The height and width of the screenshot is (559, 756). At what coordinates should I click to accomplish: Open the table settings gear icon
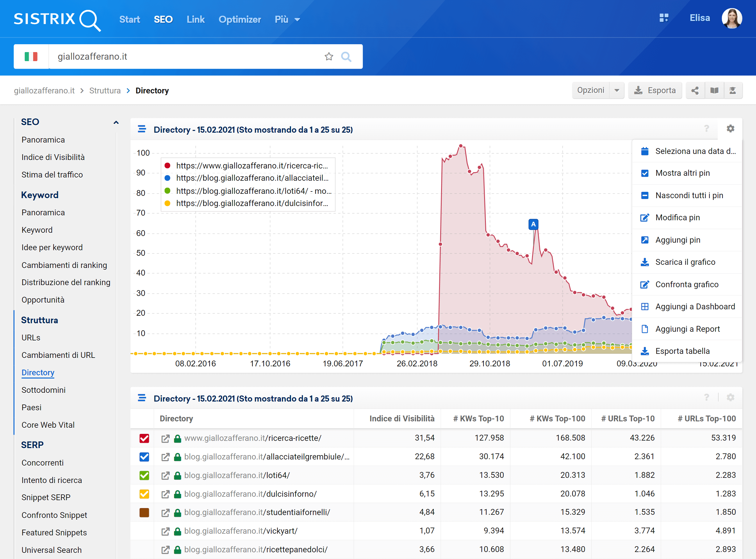[x=730, y=397]
